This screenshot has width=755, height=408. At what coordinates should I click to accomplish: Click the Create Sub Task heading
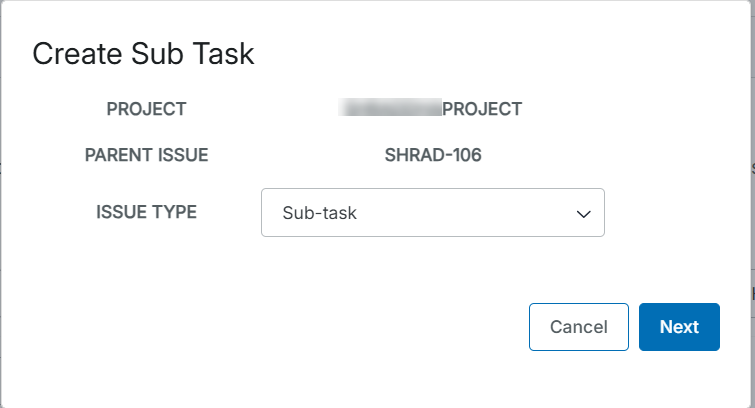coord(143,54)
